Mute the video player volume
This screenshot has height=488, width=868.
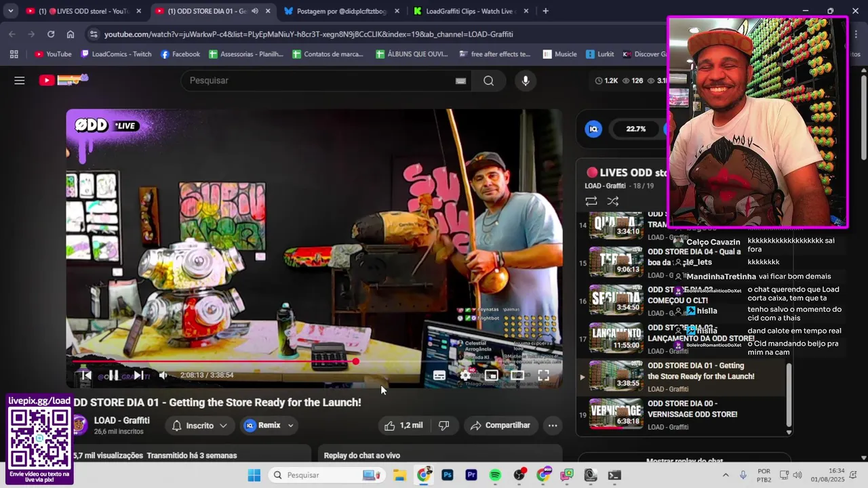(x=163, y=375)
